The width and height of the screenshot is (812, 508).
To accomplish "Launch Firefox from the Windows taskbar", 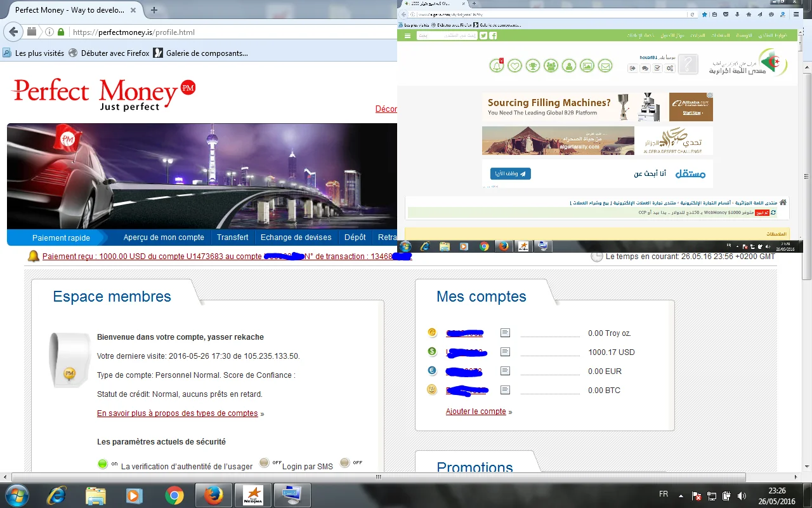I will point(214,495).
